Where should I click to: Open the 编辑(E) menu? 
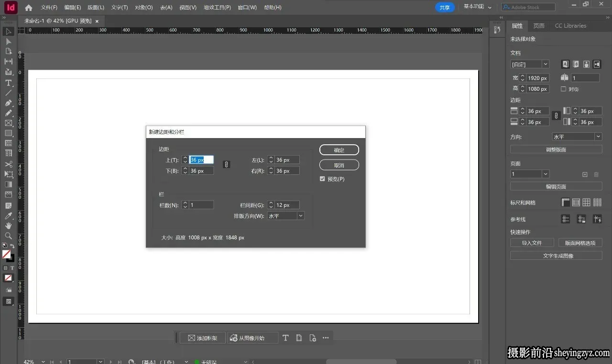click(73, 8)
